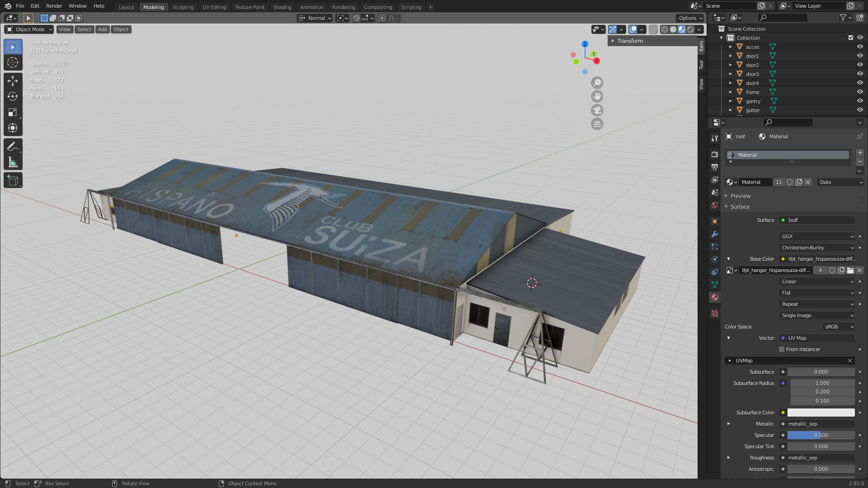Enable the From Instancer checkbox

pyautogui.click(x=782, y=349)
